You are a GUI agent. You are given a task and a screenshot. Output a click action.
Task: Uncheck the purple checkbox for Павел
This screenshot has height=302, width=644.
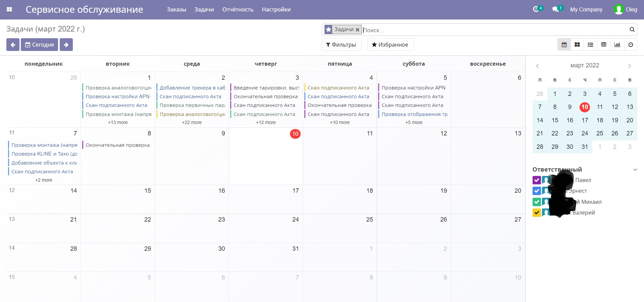coord(537,180)
